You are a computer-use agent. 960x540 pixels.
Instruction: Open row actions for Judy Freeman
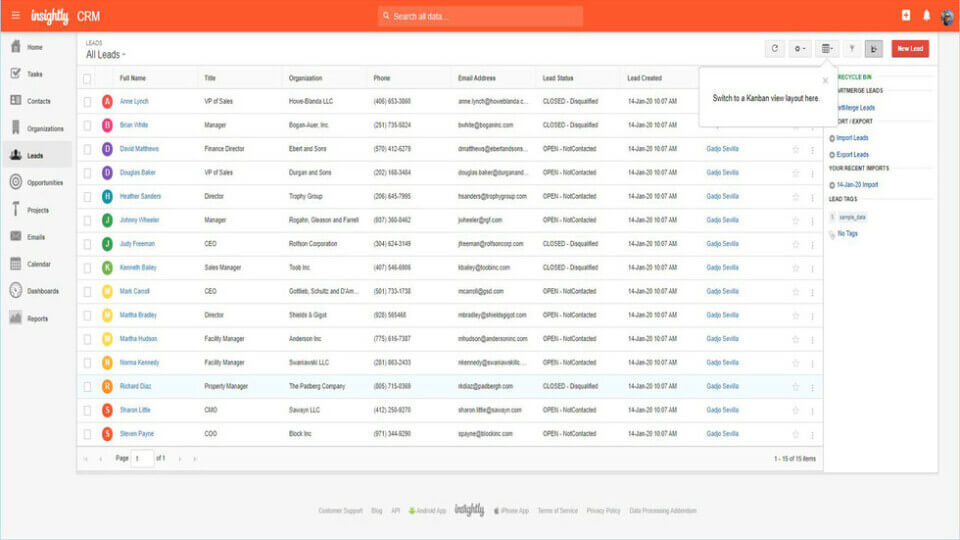[812, 245]
